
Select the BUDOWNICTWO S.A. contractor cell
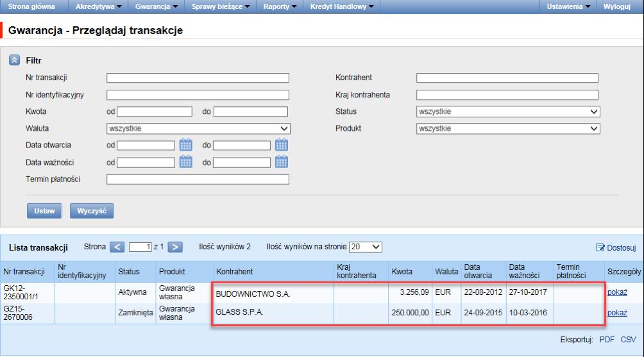[x=253, y=294]
